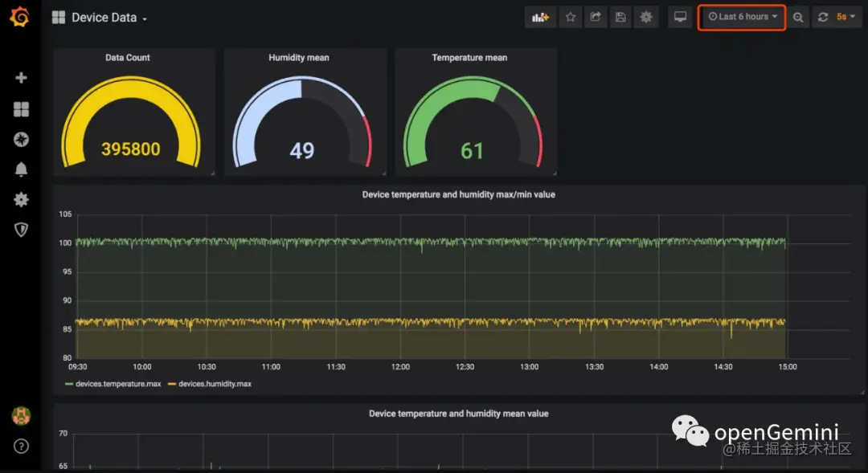Zoom out time range magnifier icon
868x473 pixels.
(798, 17)
